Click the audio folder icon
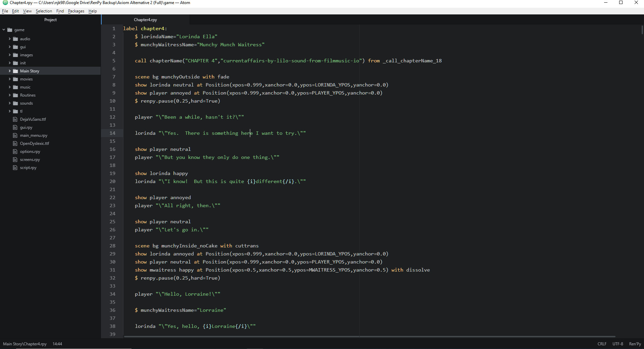Screen dimensions: 644x349 pos(15,39)
